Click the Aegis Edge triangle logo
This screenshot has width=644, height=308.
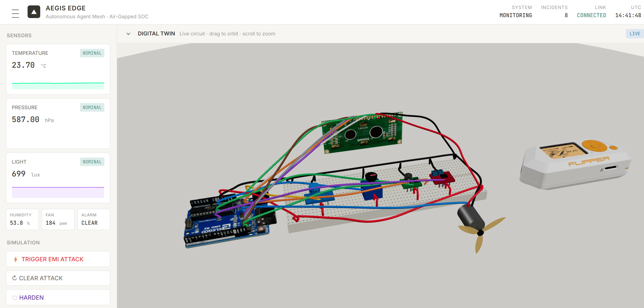coord(34,12)
